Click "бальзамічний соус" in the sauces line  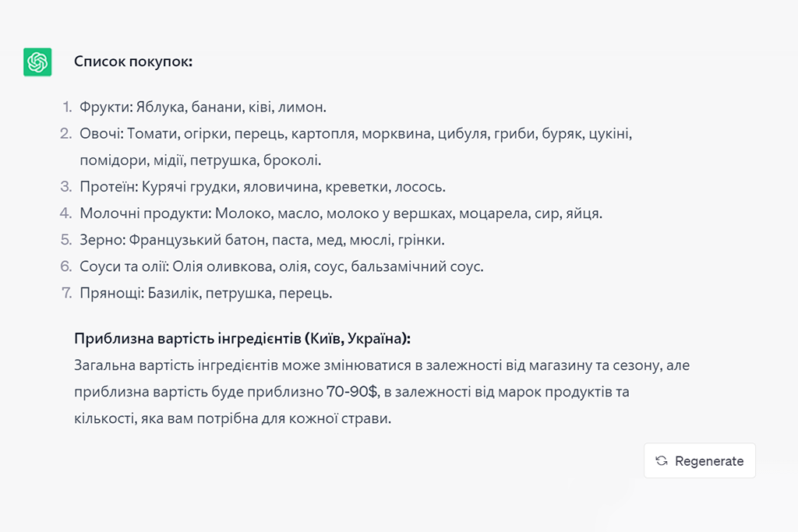point(416,266)
